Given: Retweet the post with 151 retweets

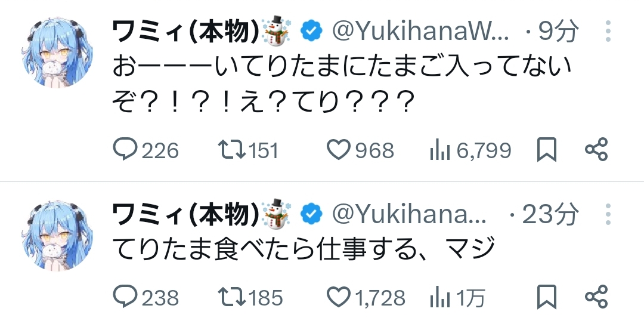Looking at the screenshot, I should tap(230, 149).
